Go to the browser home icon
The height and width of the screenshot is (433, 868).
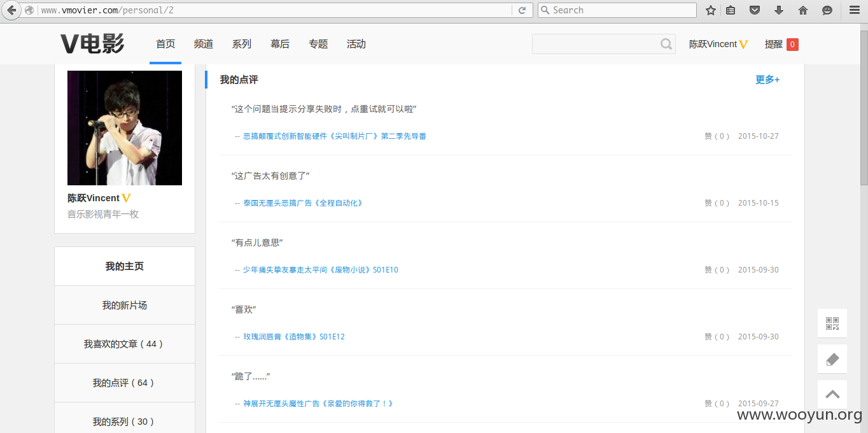tap(803, 10)
